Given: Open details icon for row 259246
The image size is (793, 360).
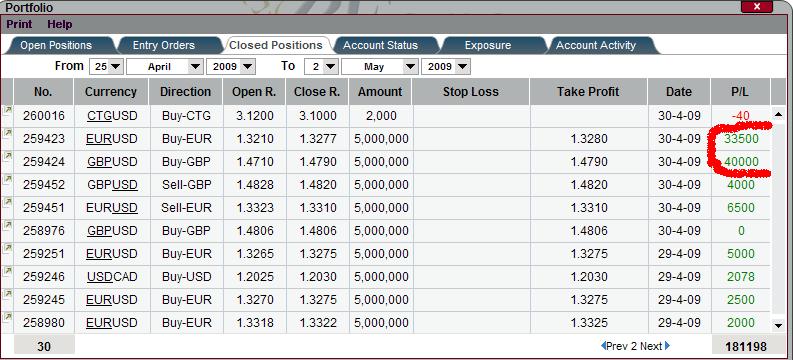Looking at the screenshot, I should pos(7,272).
